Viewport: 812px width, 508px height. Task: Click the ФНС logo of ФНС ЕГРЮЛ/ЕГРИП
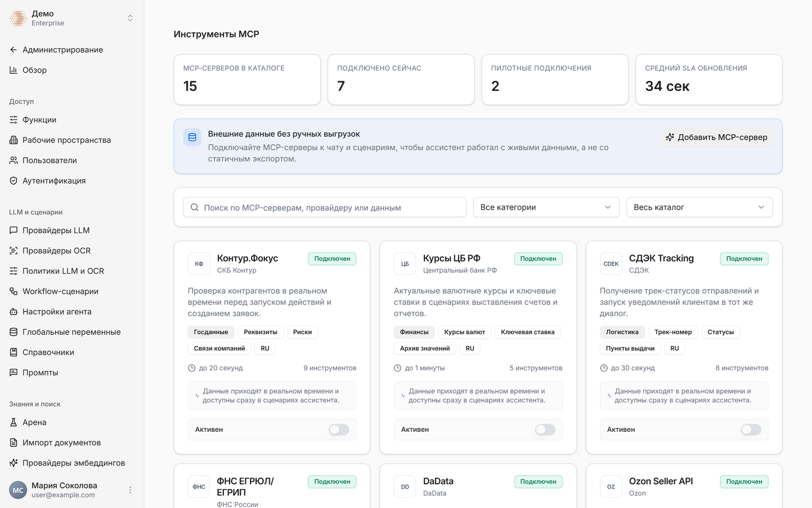coord(199,487)
